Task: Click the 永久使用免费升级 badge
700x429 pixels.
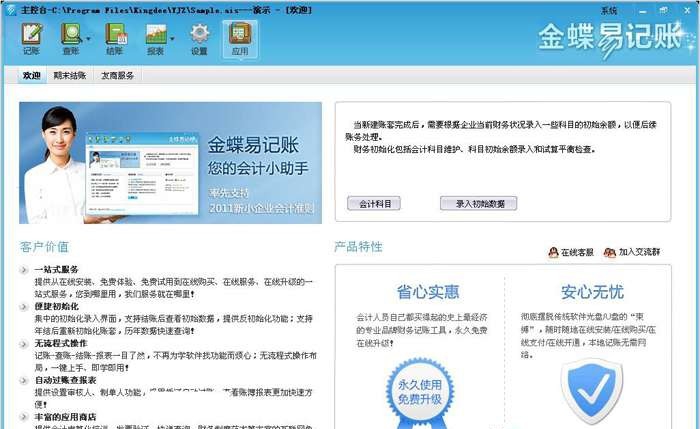Action: pos(420,393)
